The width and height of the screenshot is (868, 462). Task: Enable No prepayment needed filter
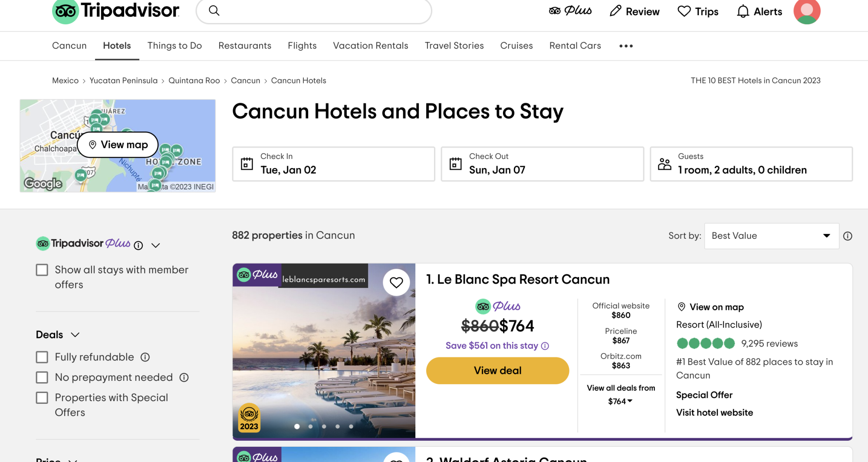tap(42, 377)
